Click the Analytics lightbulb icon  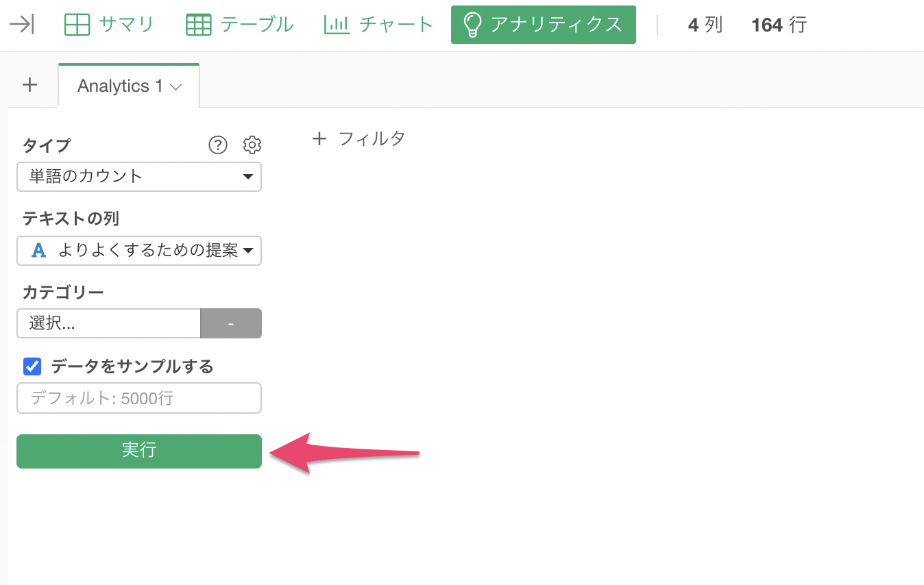[x=473, y=25]
